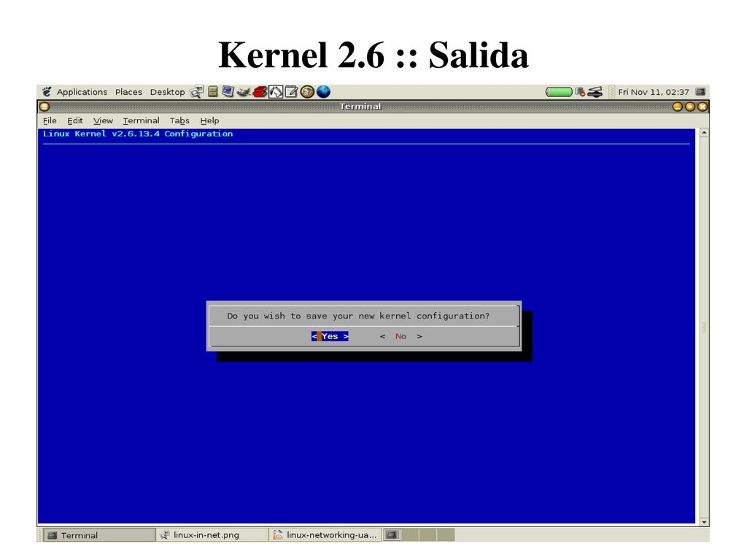Launch the GIMP panel icon
The width and height of the screenshot is (747, 560).
click(244, 91)
